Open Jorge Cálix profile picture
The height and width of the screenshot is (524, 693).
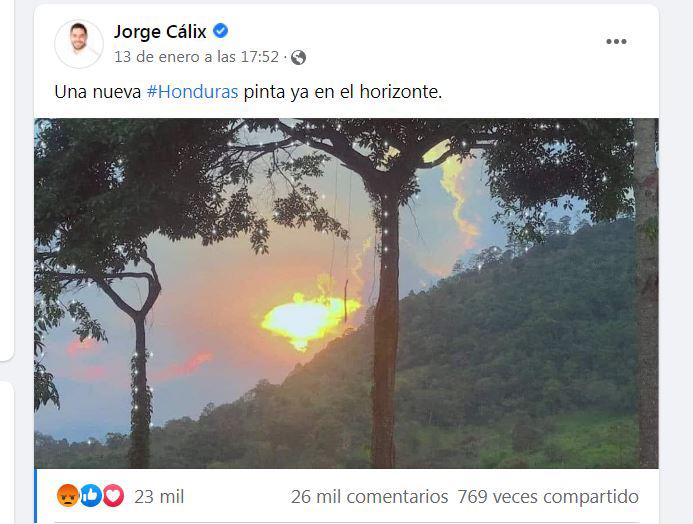79,44
